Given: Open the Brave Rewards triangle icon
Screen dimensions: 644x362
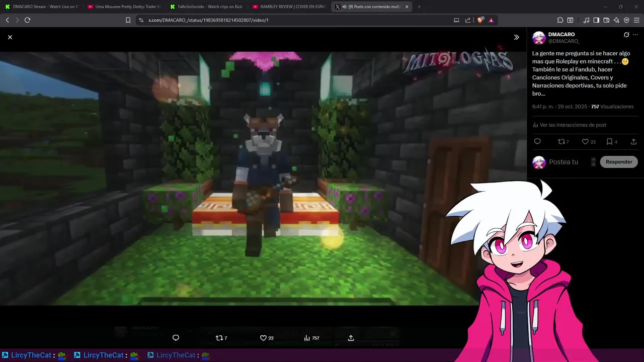Looking at the screenshot, I should coord(491,20).
